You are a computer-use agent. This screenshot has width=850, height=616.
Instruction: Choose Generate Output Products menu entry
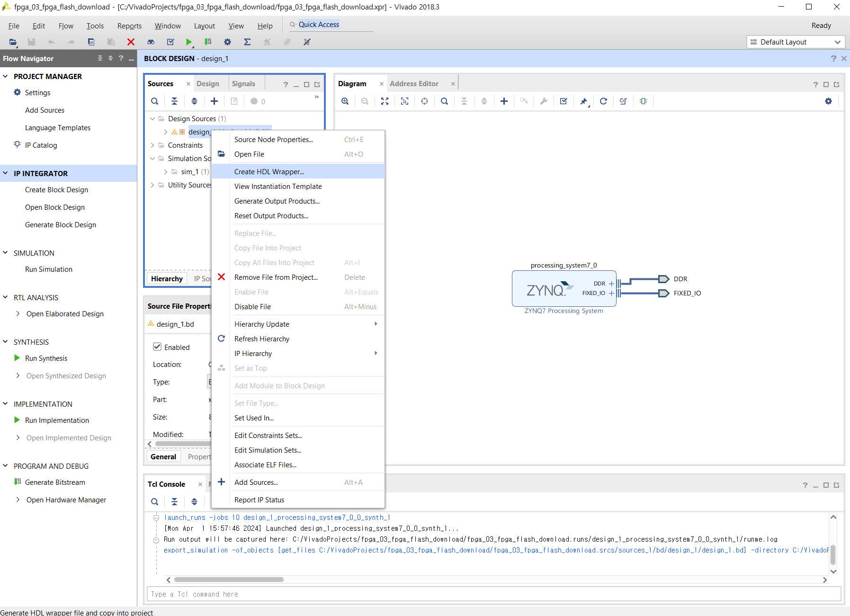tap(298, 201)
